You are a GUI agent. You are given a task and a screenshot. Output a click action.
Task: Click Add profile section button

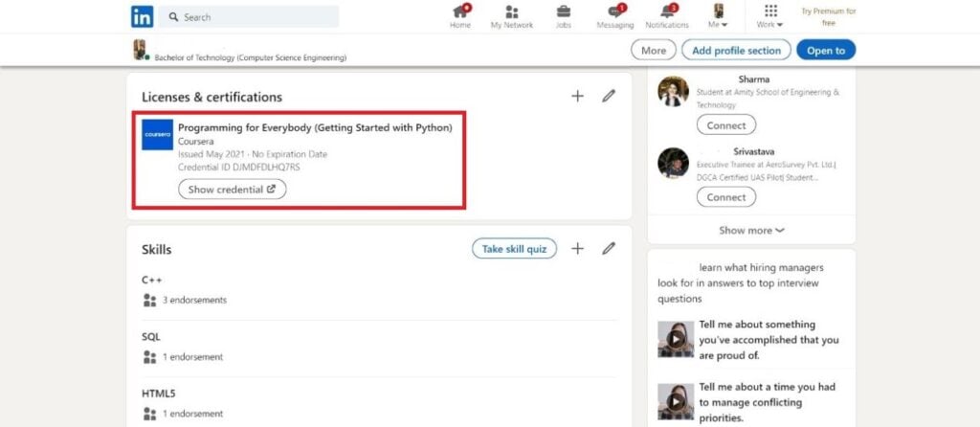tap(736, 50)
